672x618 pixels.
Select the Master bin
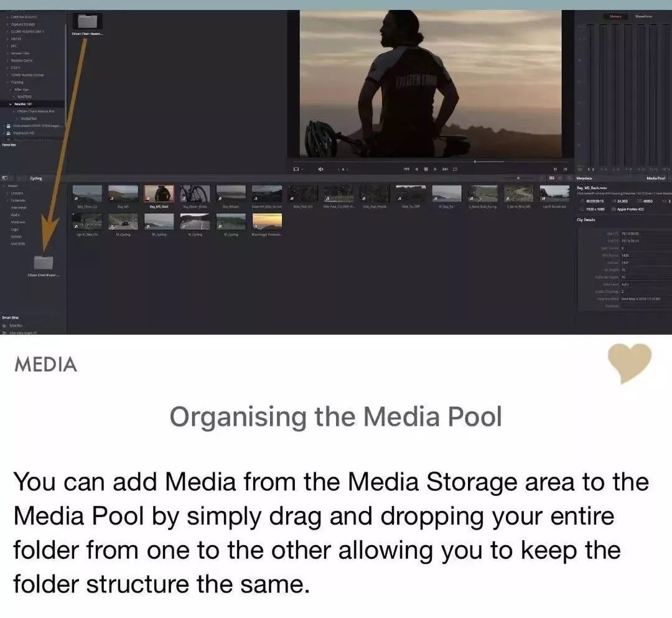pyautogui.click(x=13, y=186)
